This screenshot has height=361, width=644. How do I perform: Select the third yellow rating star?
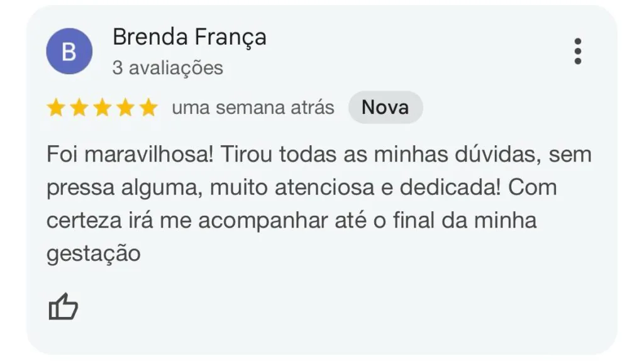tap(103, 108)
